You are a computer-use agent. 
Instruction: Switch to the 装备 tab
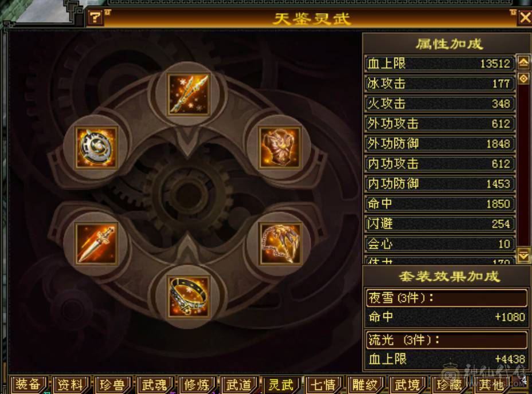pyautogui.click(x=28, y=385)
